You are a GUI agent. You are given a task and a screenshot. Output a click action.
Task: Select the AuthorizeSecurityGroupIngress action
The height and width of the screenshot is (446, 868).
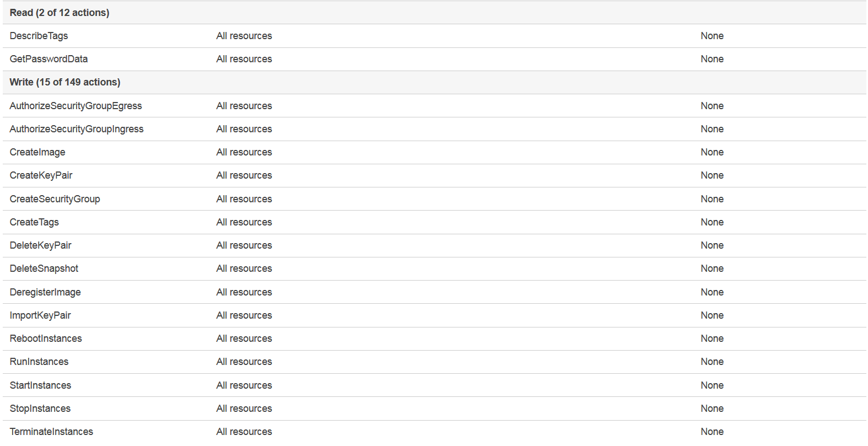(77, 129)
